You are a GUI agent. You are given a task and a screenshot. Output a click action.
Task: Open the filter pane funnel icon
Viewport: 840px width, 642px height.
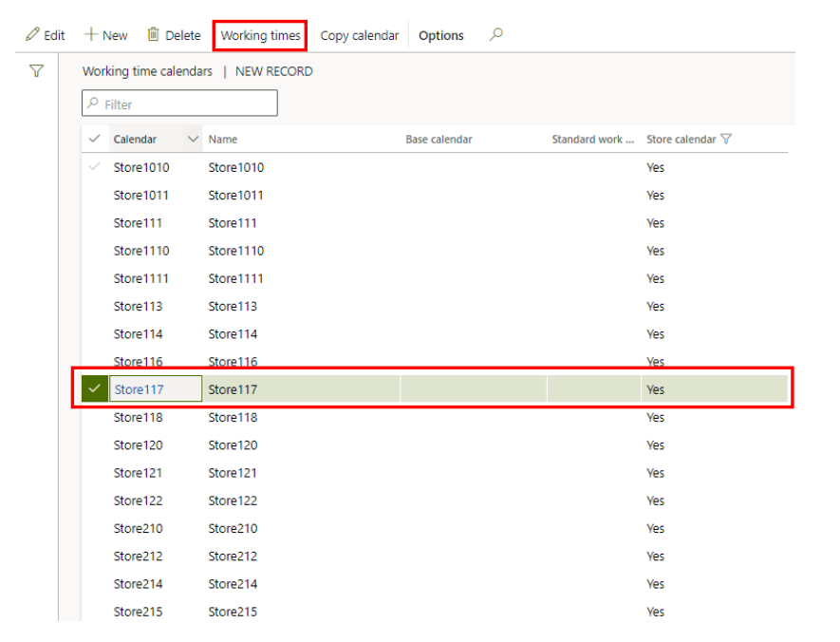[x=36, y=71]
